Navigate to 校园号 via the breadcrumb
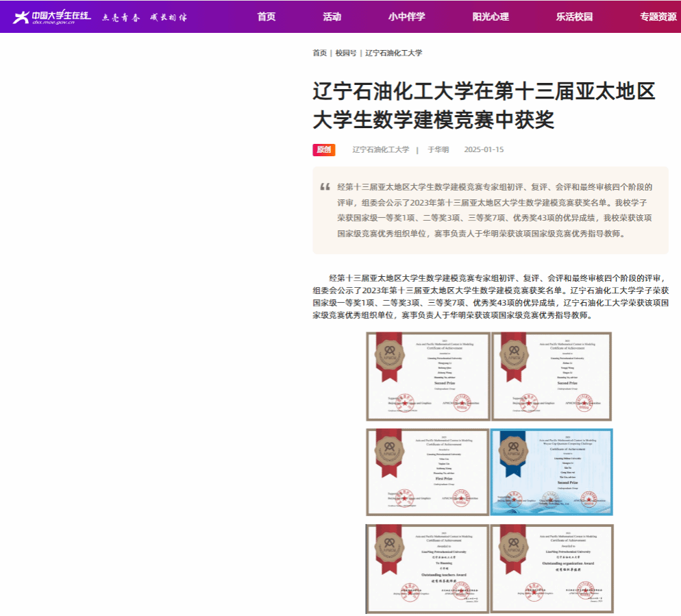Image resolution: width=681 pixels, height=616 pixels. pos(345,53)
